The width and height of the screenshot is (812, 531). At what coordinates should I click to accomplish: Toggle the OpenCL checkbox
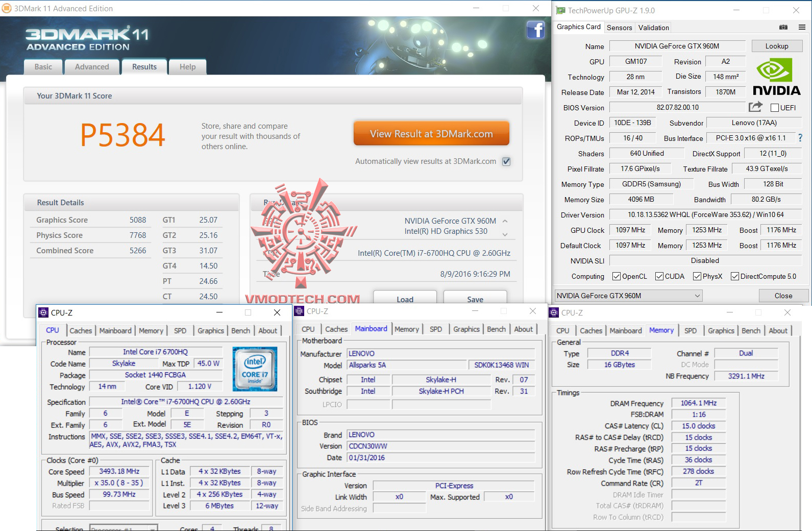tap(617, 276)
